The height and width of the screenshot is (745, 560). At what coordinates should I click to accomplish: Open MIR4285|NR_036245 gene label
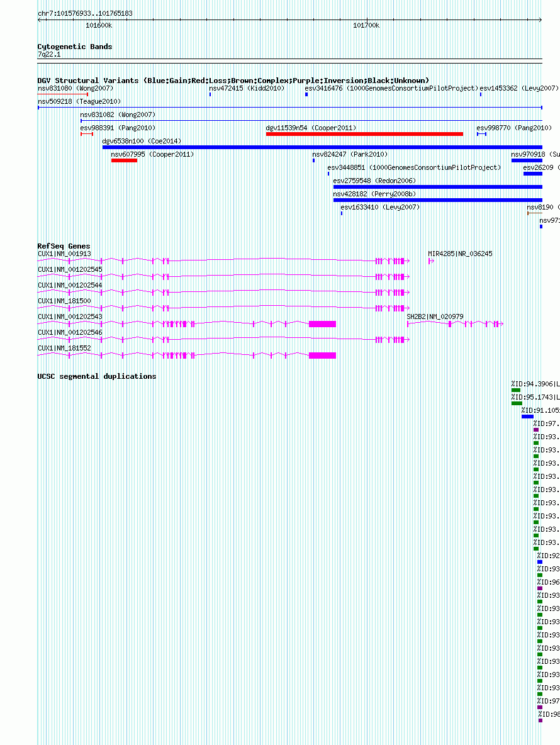click(460, 254)
